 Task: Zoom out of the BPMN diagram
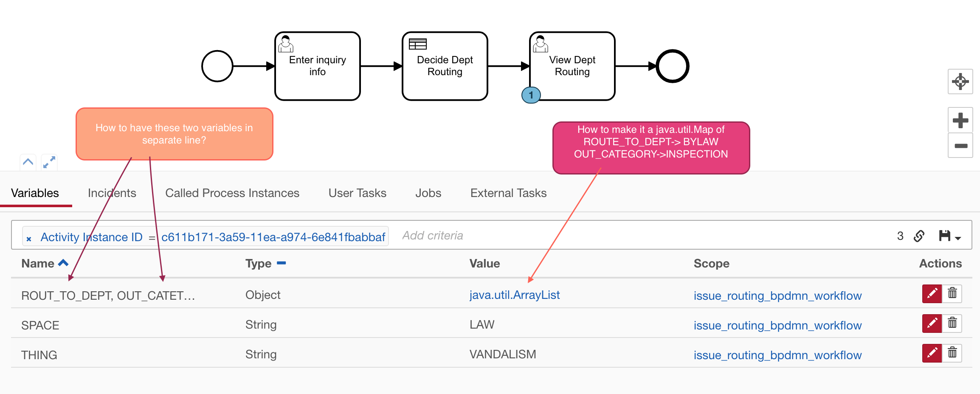coord(960,146)
